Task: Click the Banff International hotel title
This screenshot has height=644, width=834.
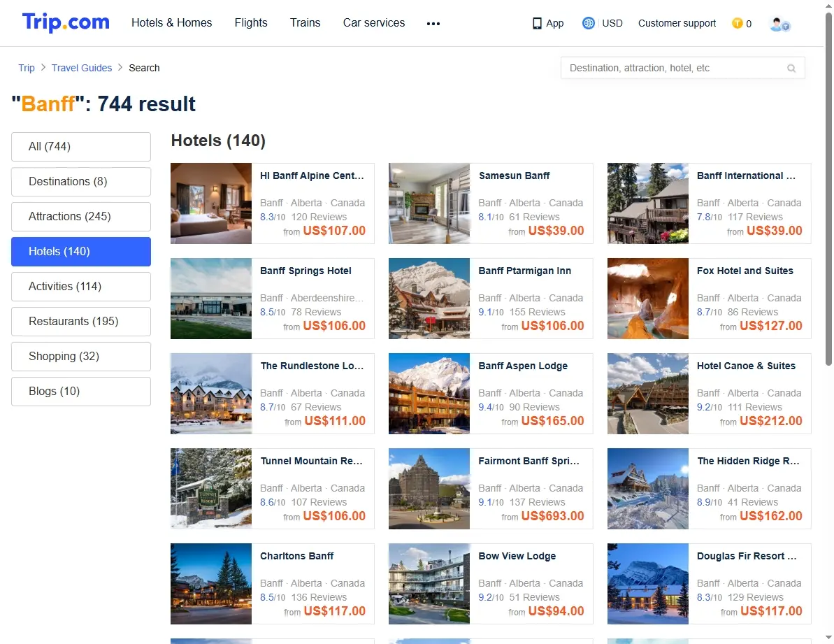Action: point(746,176)
